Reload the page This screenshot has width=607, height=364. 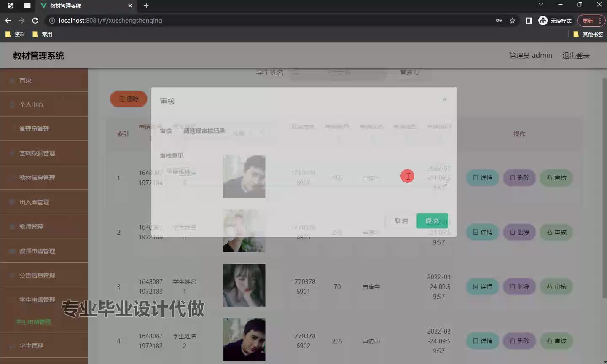[x=35, y=20]
